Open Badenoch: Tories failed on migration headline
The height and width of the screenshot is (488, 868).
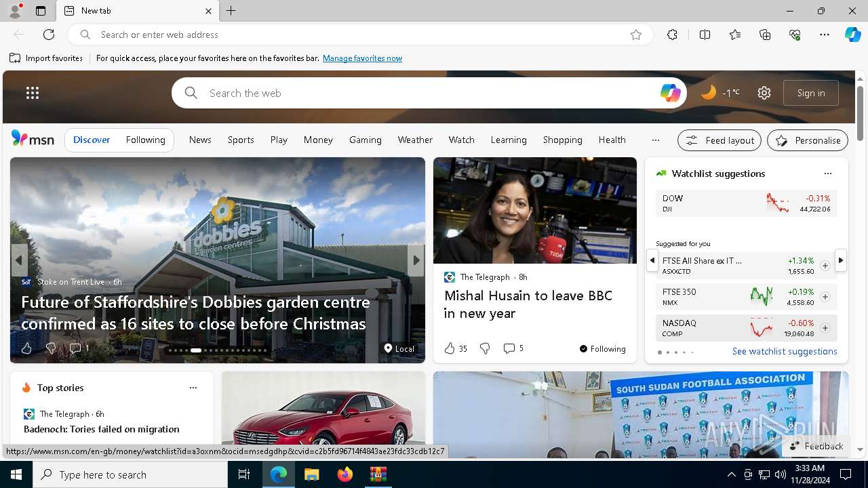[102, 429]
